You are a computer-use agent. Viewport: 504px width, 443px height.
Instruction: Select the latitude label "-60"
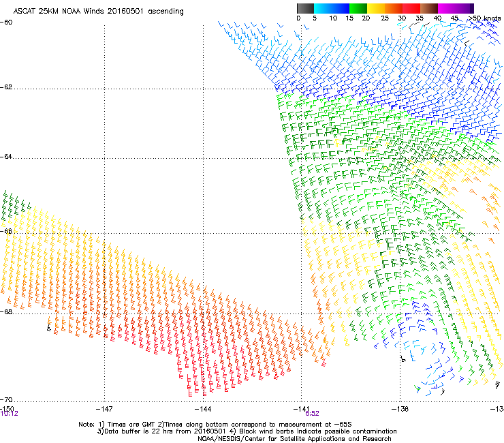coord(6,22)
